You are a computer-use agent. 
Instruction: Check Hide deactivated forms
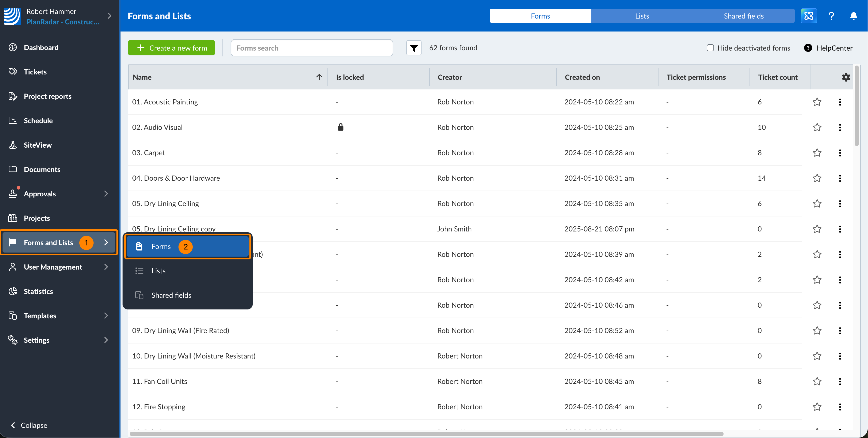tap(710, 48)
